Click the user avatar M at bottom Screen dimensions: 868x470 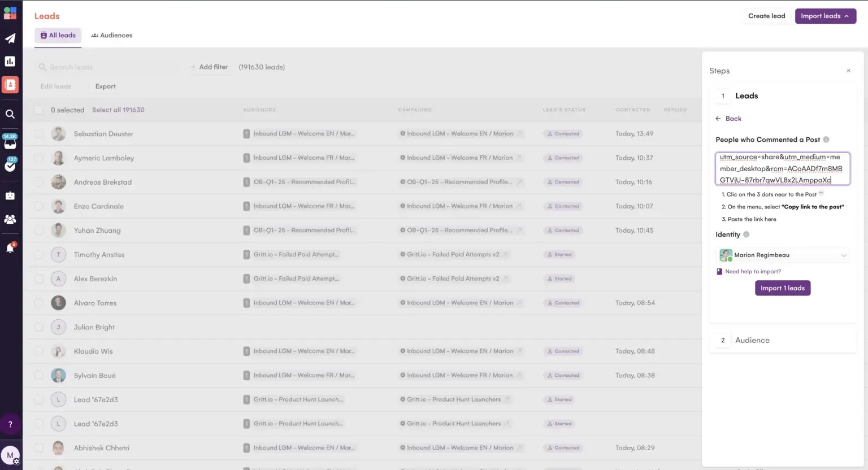coord(10,455)
